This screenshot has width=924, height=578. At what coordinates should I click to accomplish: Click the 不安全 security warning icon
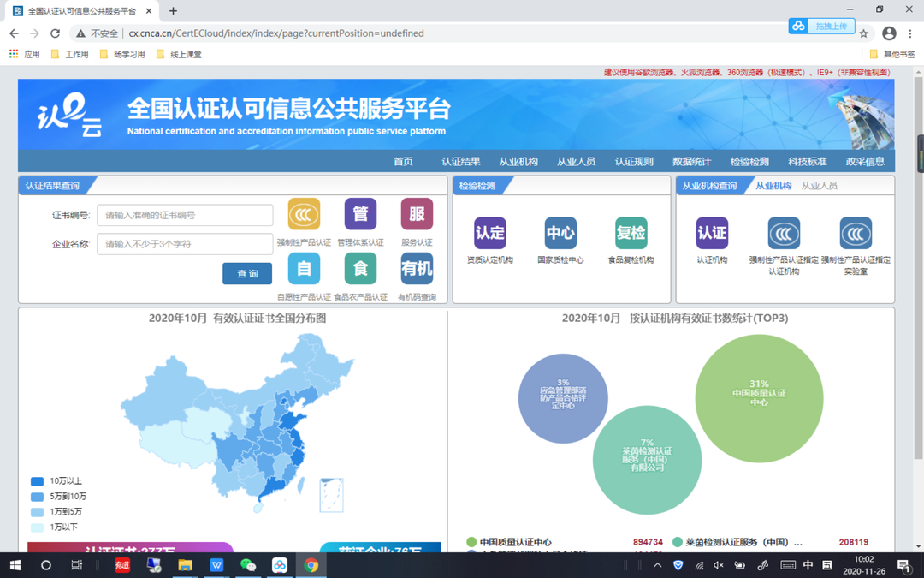tap(80, 33)
